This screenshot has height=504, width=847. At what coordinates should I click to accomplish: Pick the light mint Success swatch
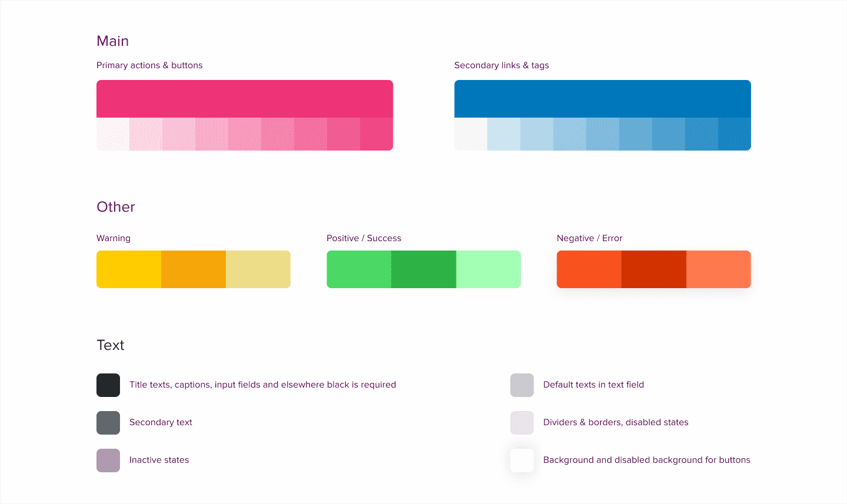point(488,269)
